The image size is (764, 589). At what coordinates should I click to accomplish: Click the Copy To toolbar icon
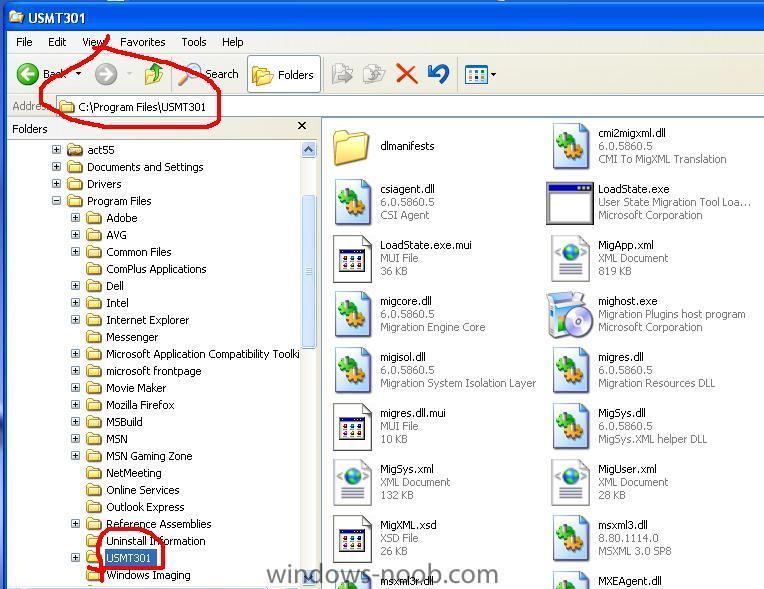pyautogui.click(x=374, y=74)
